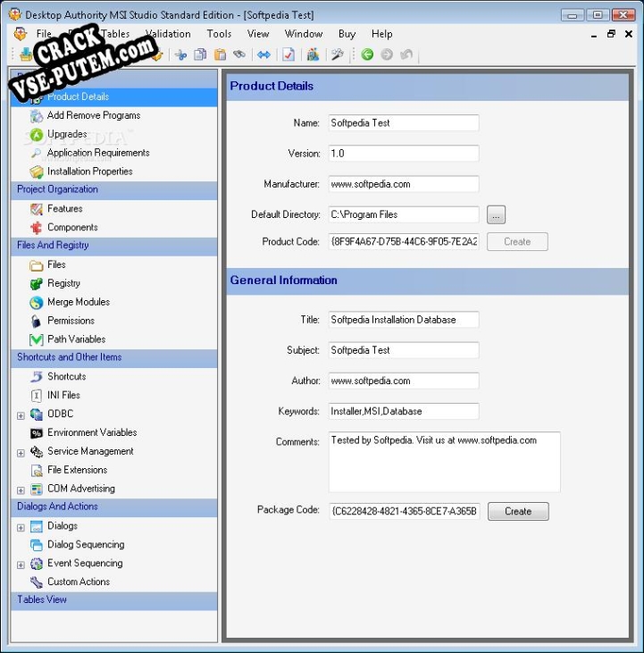Click the Package Code input field
The height and width of the screenshot is (653, 644).
pyautogui.click(x=405, y=511)
